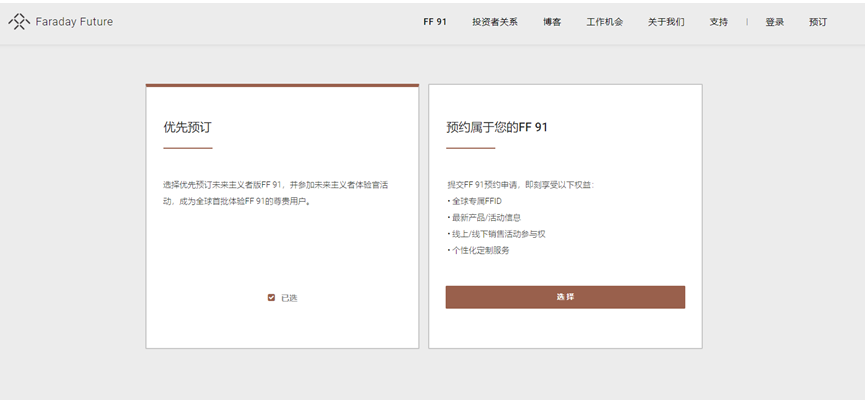Open the FF 91 menu item
Viewport: 865px width, 400px height.
[435, 22]
